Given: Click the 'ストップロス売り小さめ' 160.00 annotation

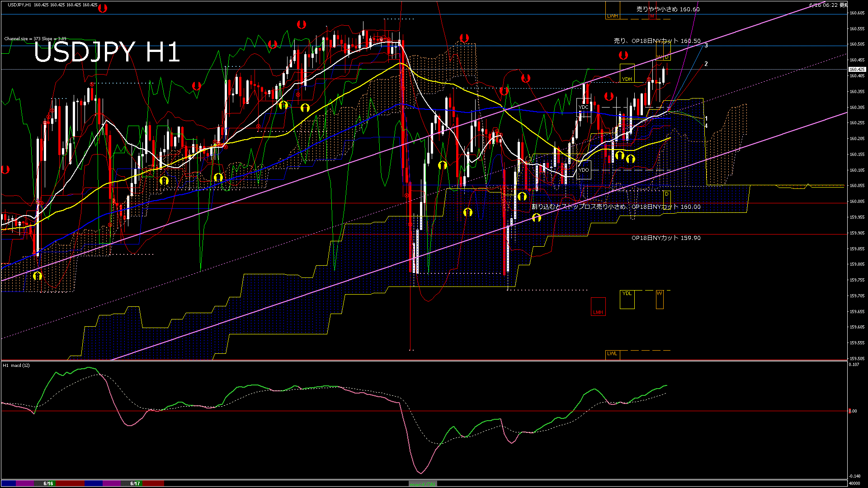Looking at the screenshot, I should 616,207.
